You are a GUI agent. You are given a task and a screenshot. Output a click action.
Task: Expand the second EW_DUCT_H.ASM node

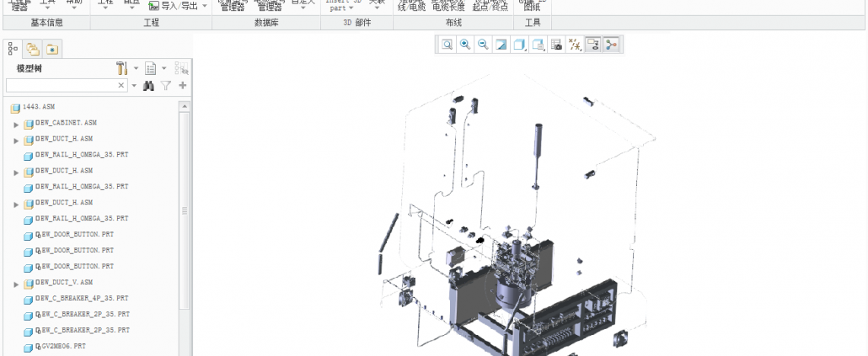click(17, 173)
